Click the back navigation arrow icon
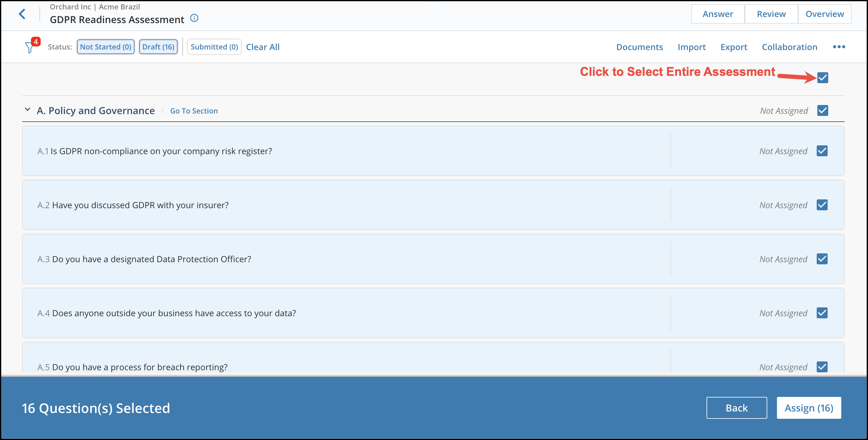The image size is (868, 440). point(21,14)
